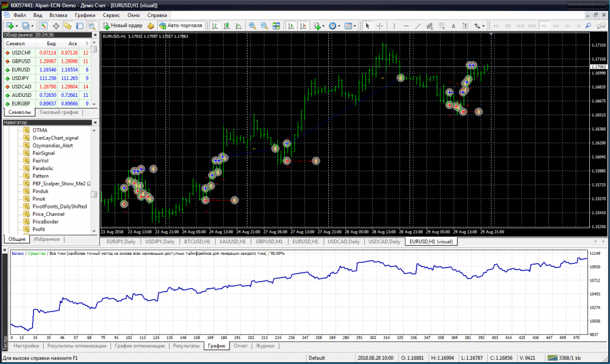
Task: Select the equidistant channel tool
Action: 429,26
